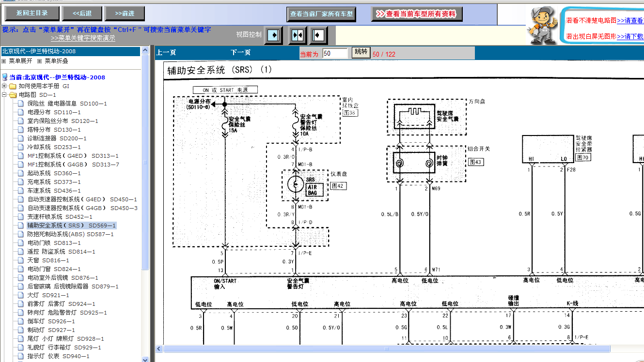The width and height of the screenshot is (644, 362).
Task: Click the 返回主目录 button
Action: (32, 14)
